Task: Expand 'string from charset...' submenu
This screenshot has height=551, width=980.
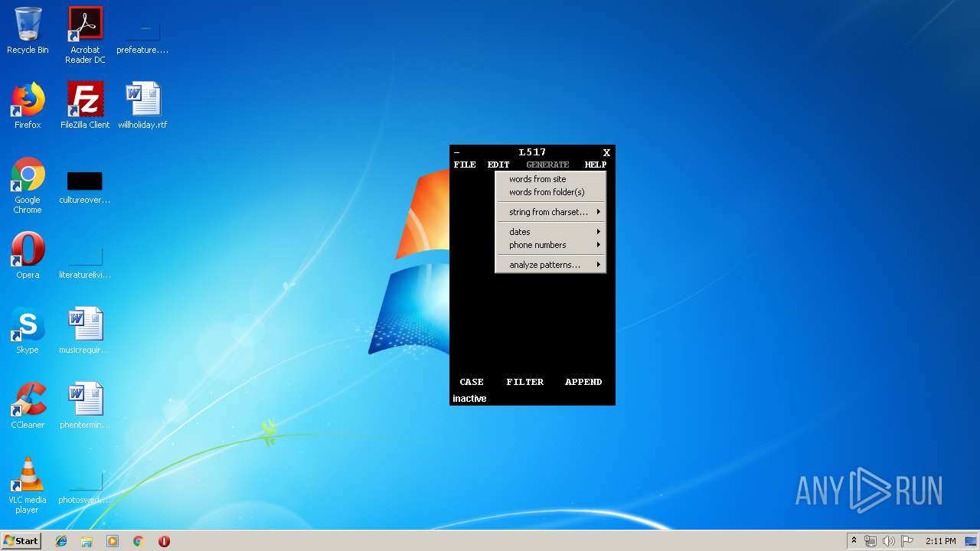Action: tap(550, 212)
